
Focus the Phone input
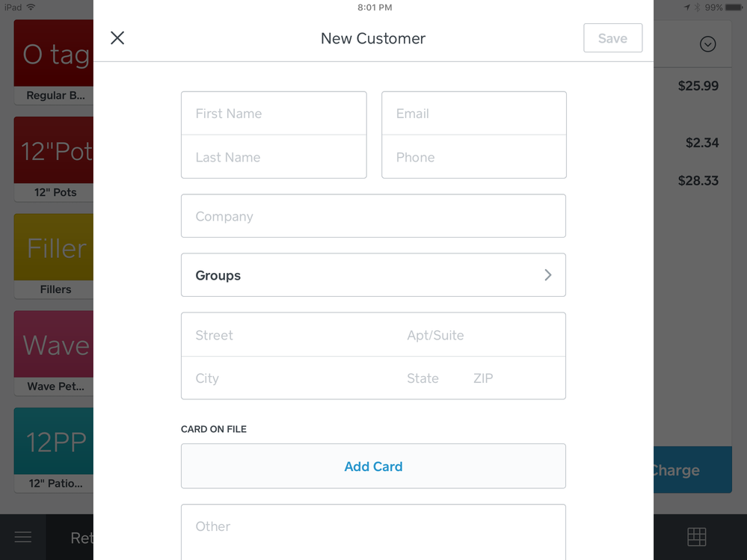[x=473, y=157]
